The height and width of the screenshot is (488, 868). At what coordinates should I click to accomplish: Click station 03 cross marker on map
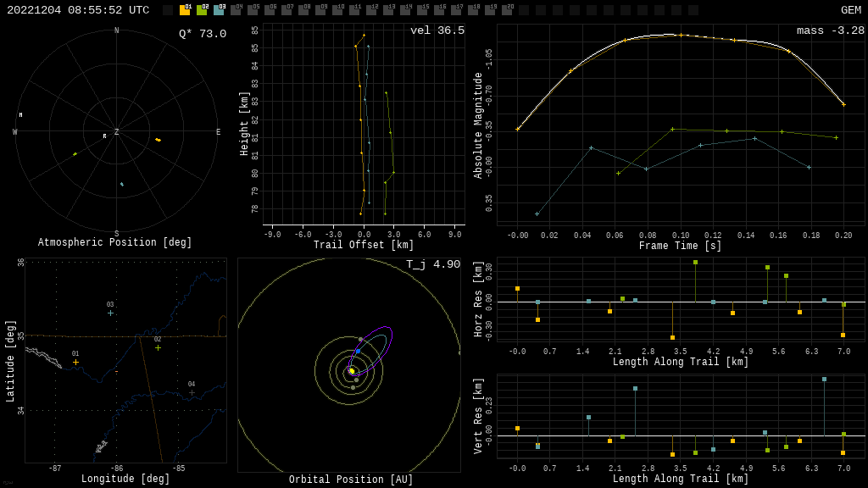pos(110,313)
